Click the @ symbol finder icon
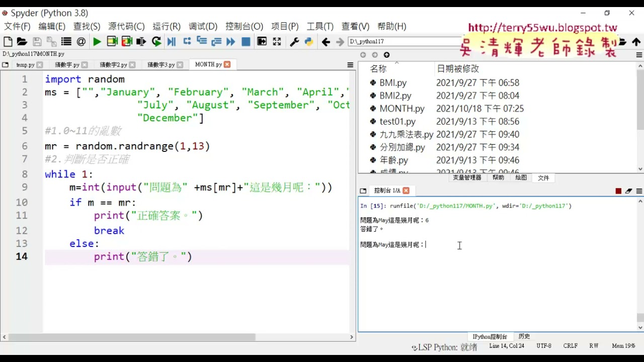Viewport: 644px width, 362px height. (81, 42)
